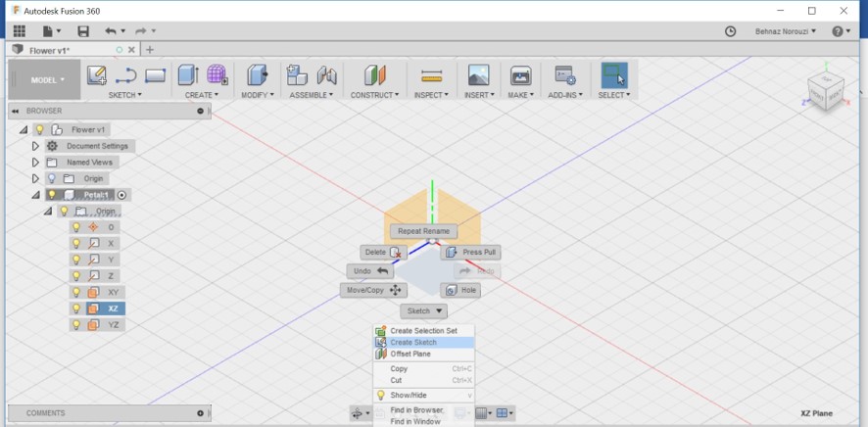Open the viewports layout icon

click(x=505, y=413)
